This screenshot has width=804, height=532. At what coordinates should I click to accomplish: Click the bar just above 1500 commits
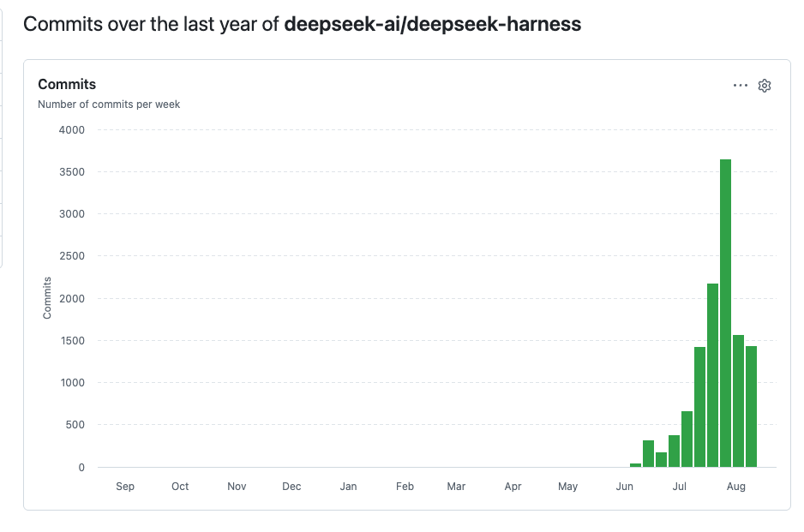[x=738, y=401]
